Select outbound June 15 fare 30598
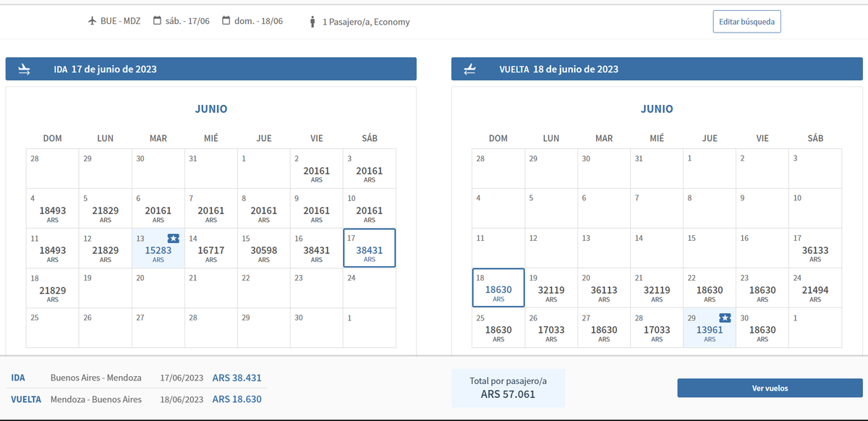 click(x=263, y=250)
